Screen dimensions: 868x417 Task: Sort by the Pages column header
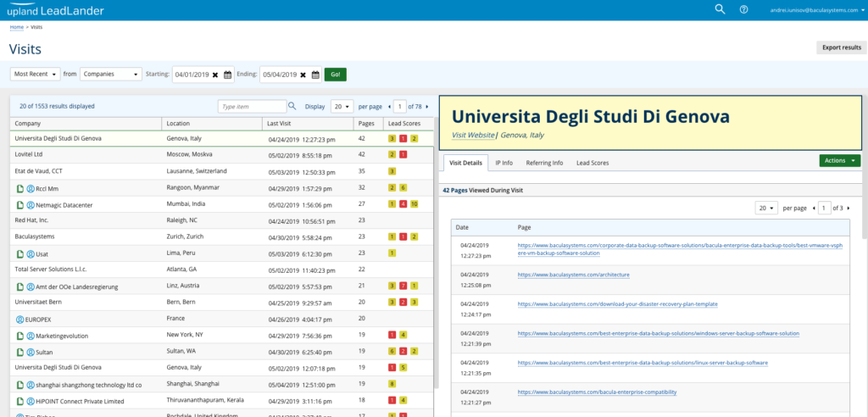pyautogui.click(x=366, y=124)
